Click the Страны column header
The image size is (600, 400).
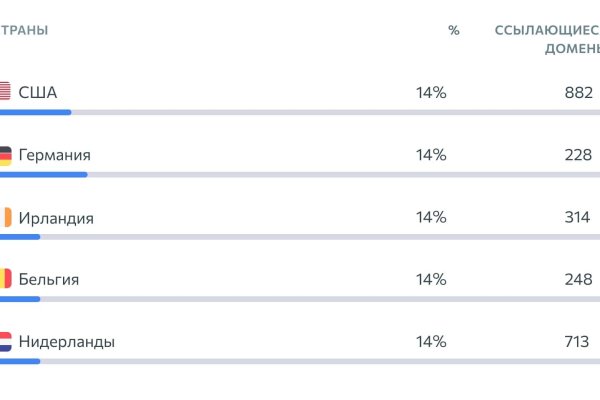point(24,30)
